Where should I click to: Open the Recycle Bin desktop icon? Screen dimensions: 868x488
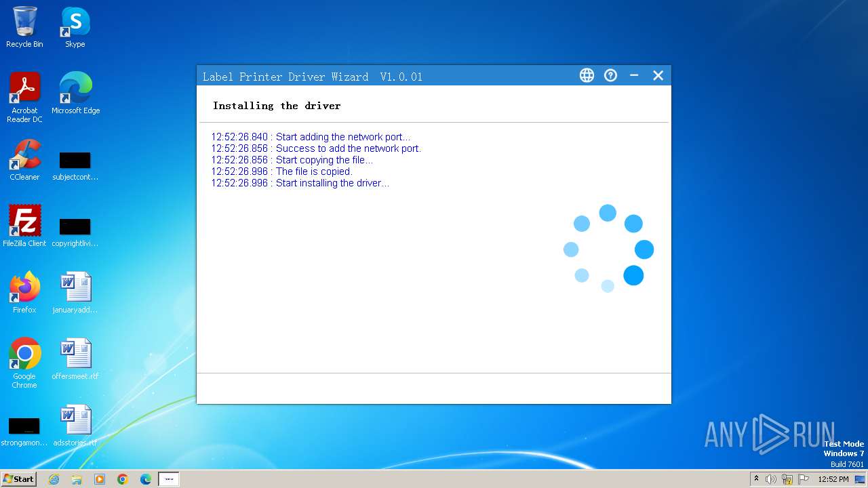pyautogui.click(x=24, y=27)
